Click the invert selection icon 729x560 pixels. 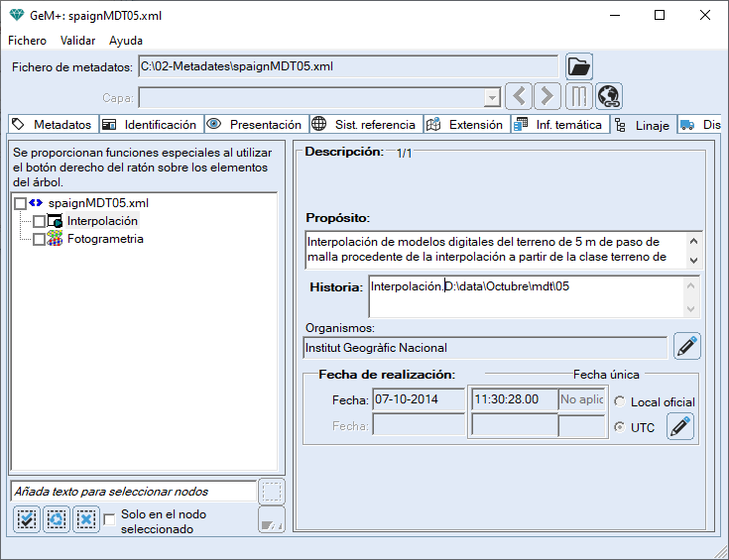tap(57, 518)
